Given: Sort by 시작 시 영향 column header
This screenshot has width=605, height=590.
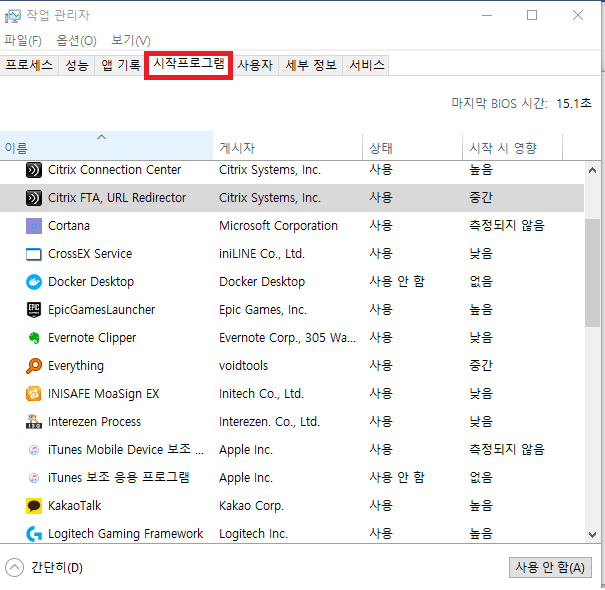Looking at the screenshot, I should click(x=512, y=147).
